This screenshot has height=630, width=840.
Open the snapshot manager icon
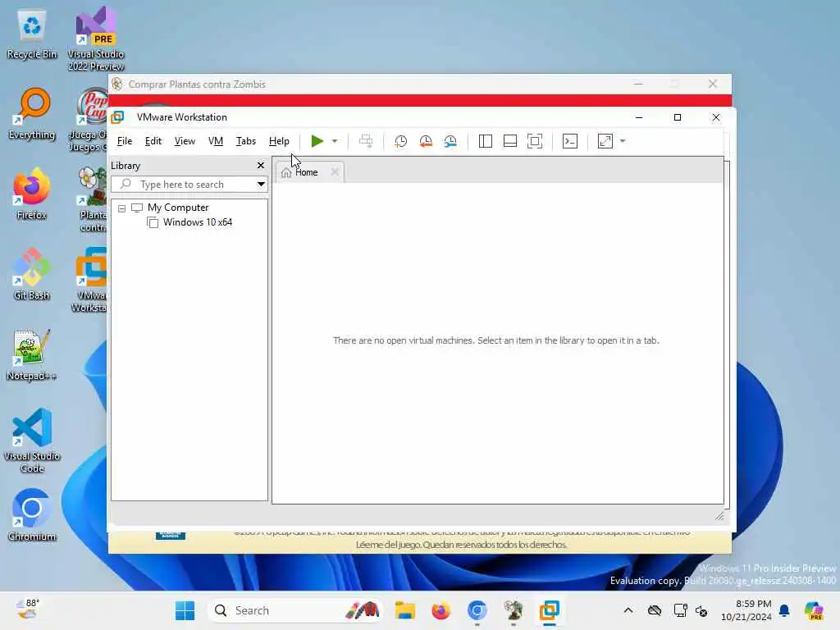pyautogui.click(x=450, y=141)
